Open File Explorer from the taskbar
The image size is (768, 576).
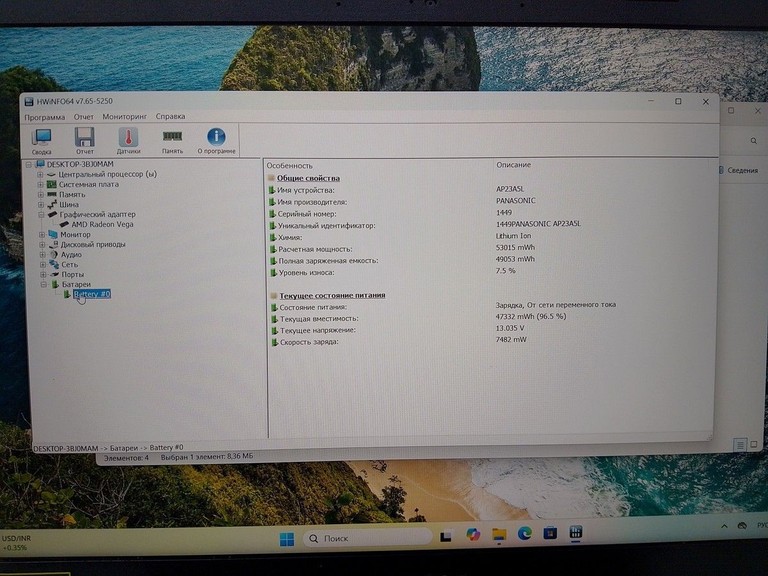click(x=499, y=534)
